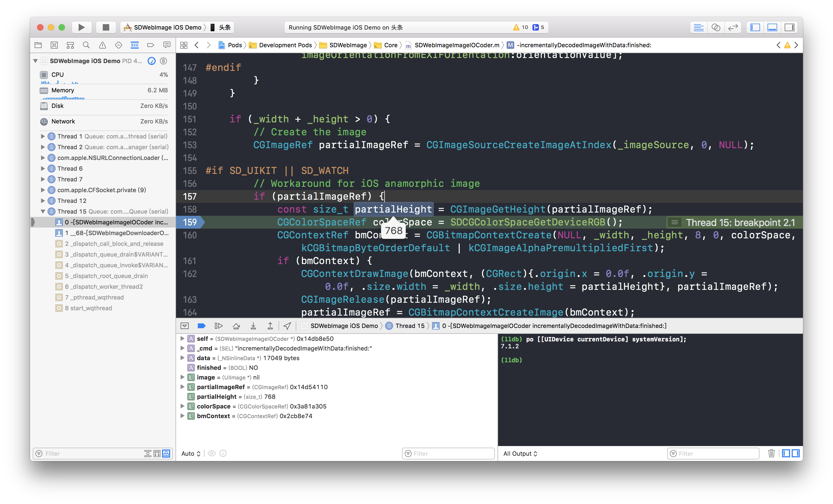Expand Thread 6 disclosure triangle
This screenshot has width=833, height=504.
point(43,168)
